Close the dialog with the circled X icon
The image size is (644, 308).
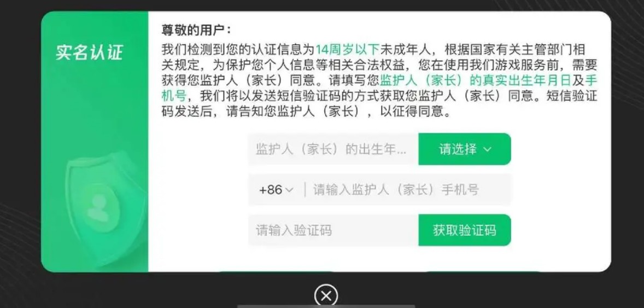pyautogui.click(x=326, y=295)
